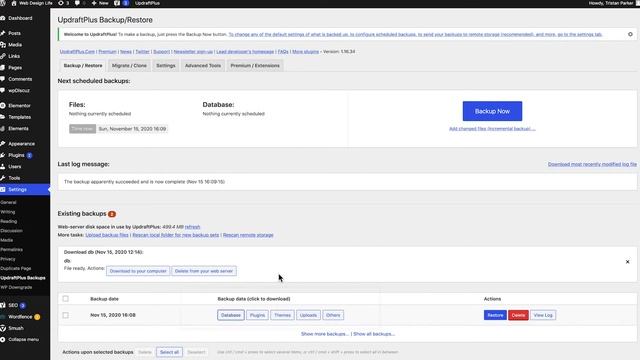Open Plugins in the sidebar

click(x=16, y=155)
